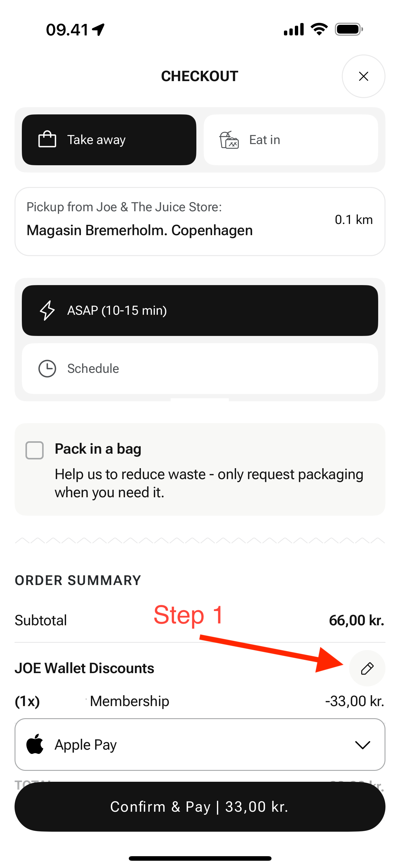The image size is (400, 868).
Task: Expand the Apple Pay chevron arrow
Action: pyautogui.click(x=362, y=745)
